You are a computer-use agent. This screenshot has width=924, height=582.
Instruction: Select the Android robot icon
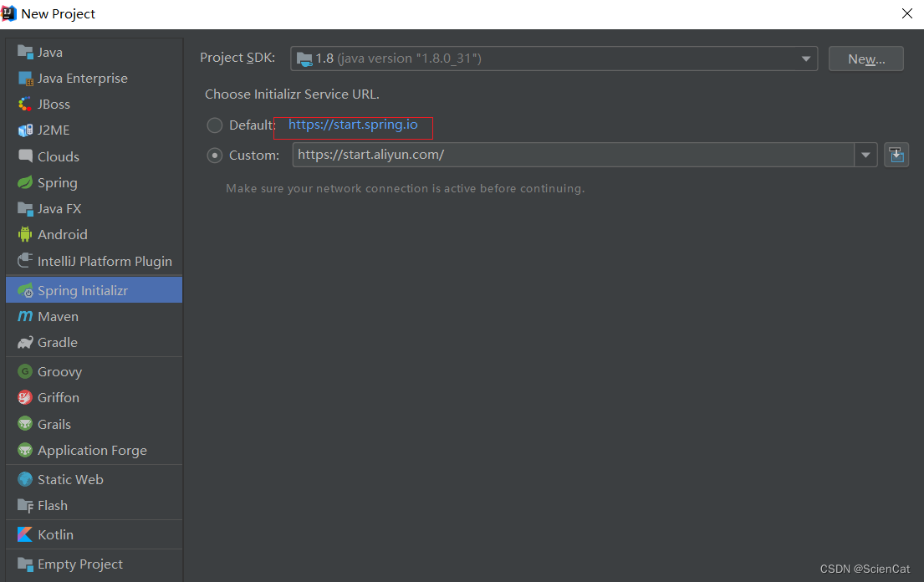click(x=25, y=234)
